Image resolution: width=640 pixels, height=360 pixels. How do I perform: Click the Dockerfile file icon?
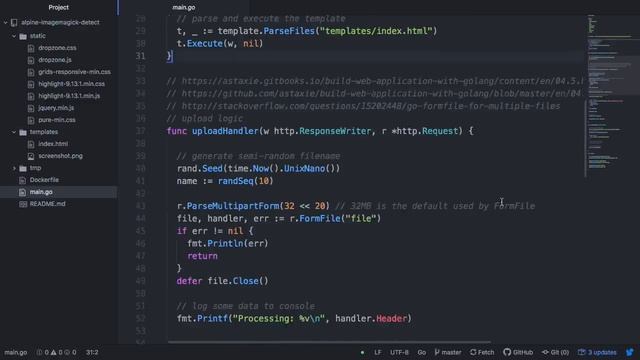point(22,180)
